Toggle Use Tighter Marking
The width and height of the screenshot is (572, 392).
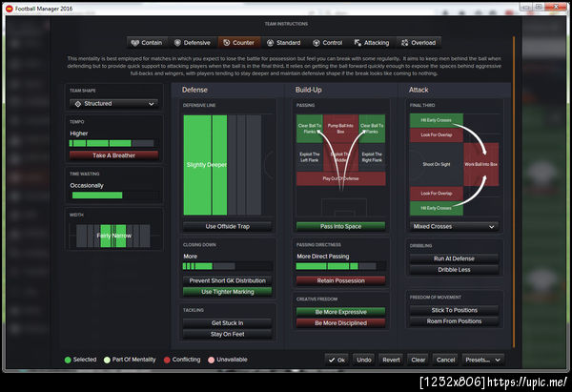point(227,292)
